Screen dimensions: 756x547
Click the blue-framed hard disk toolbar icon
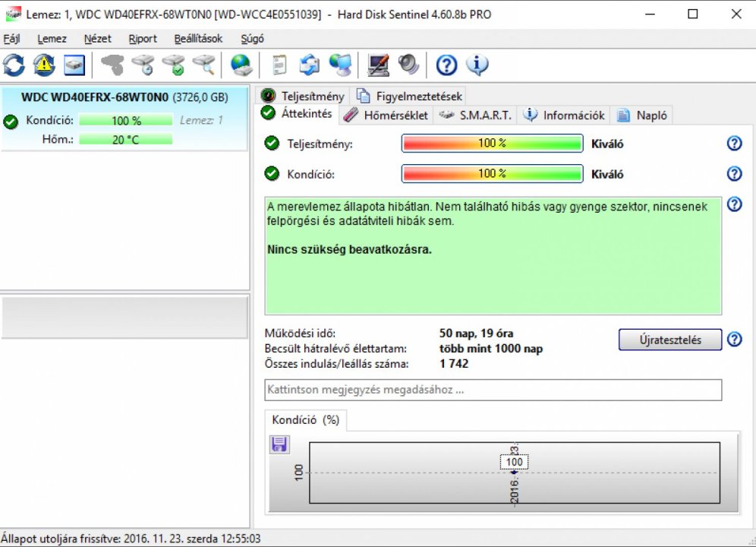point(74,65)
